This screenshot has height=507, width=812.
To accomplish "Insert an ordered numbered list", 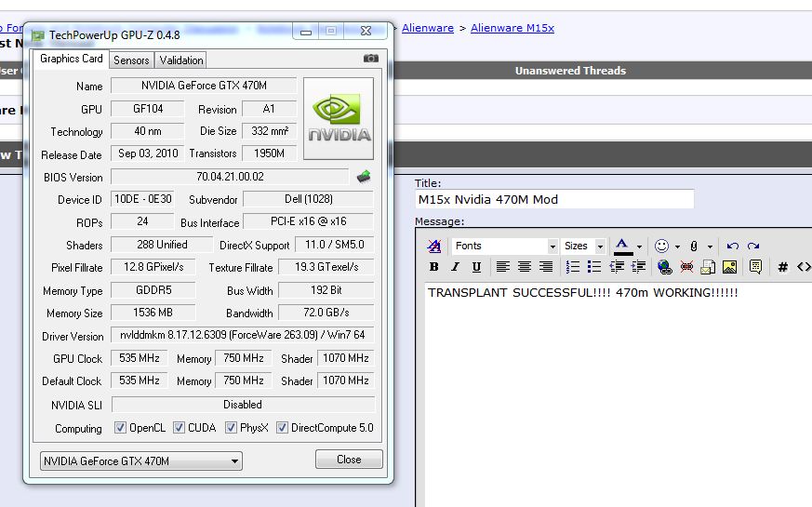I will click(573, 267).
